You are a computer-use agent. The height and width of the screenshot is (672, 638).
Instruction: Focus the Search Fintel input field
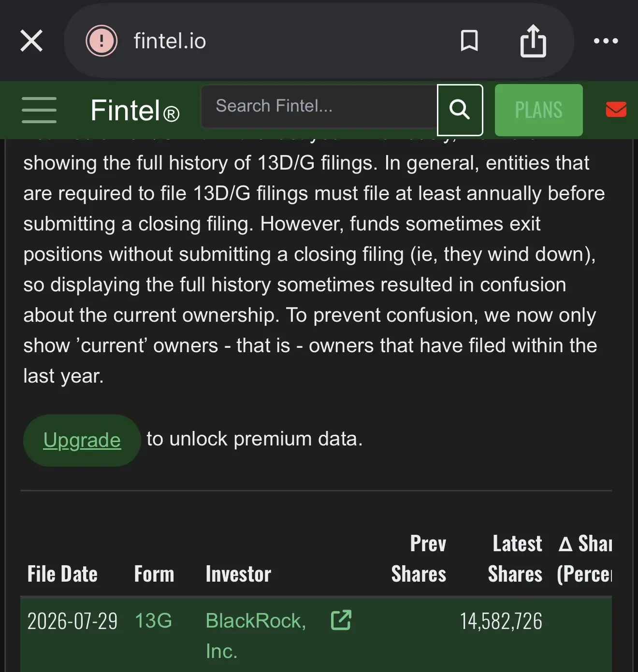tap(319, 106)
